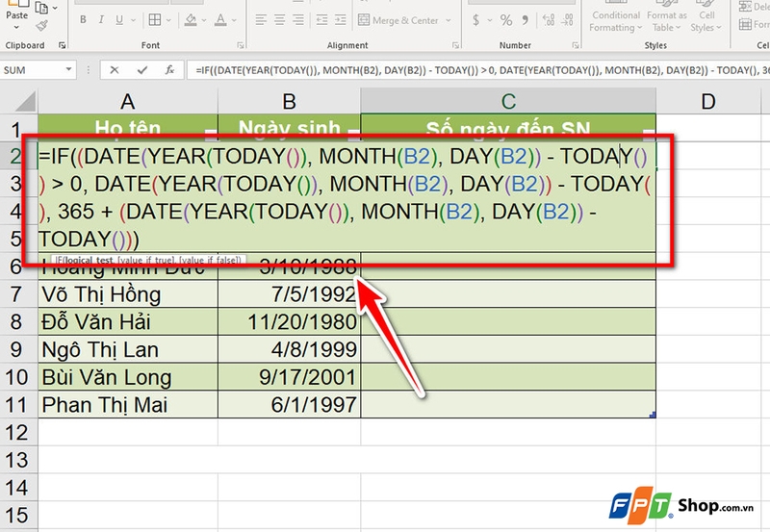Toggle Italic formatting
This screenshot has width=770, height=532.
tap(101, 19)
